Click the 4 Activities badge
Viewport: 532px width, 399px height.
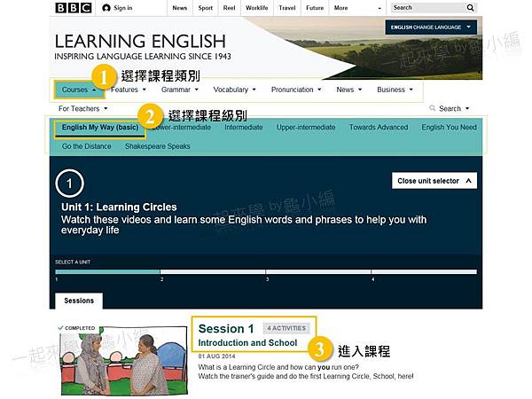click(286, 328)
